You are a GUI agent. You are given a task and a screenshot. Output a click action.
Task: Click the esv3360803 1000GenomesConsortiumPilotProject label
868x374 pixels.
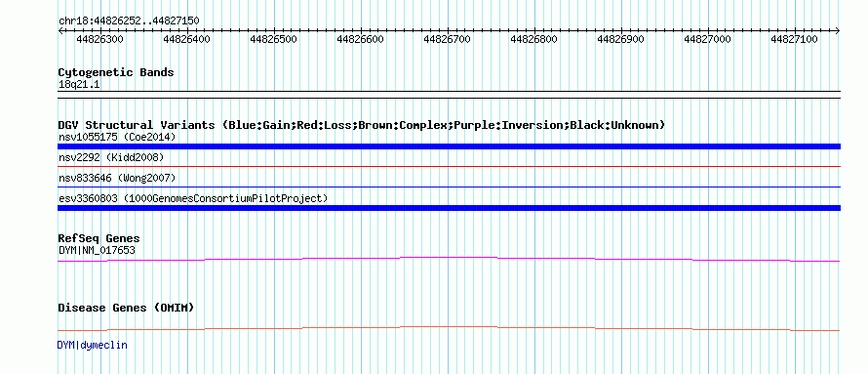[193, 198]
